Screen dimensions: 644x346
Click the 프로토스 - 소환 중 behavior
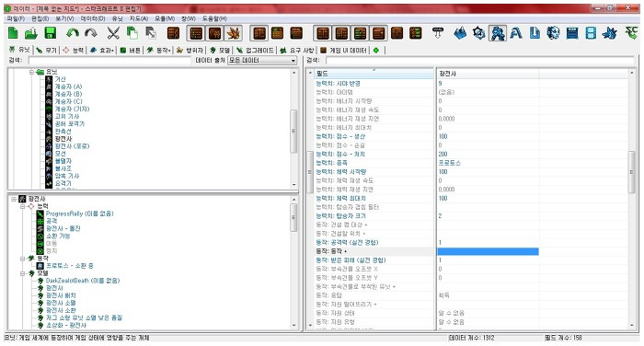pos(70,266)
